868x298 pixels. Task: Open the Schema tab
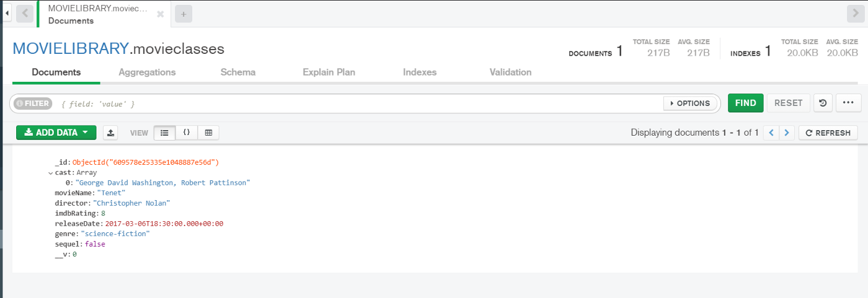pyautogui.click(x=238, y=72)
